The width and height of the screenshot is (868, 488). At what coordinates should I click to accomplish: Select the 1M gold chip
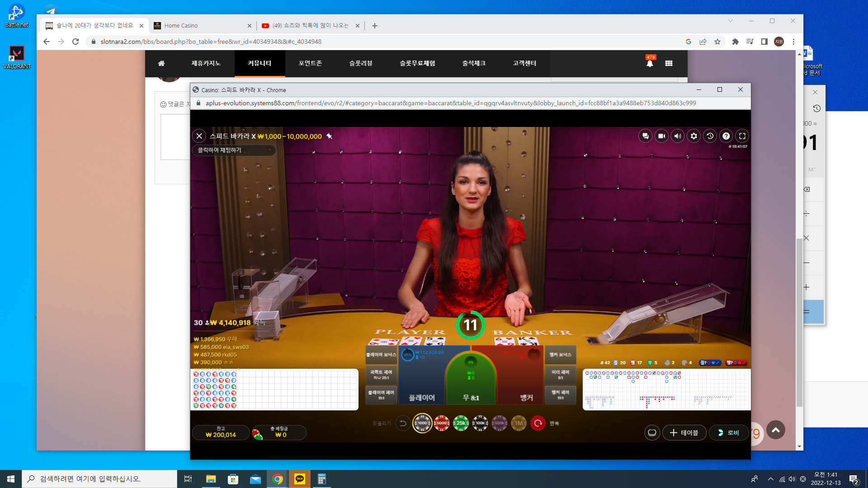click(519, 423)
